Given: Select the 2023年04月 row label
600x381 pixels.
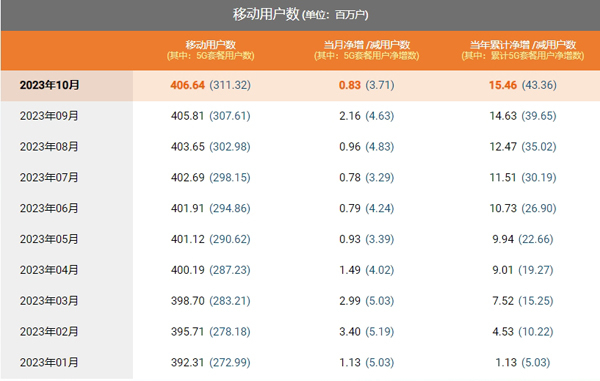Looking at the screenshot, I should (x=49, y=270).
